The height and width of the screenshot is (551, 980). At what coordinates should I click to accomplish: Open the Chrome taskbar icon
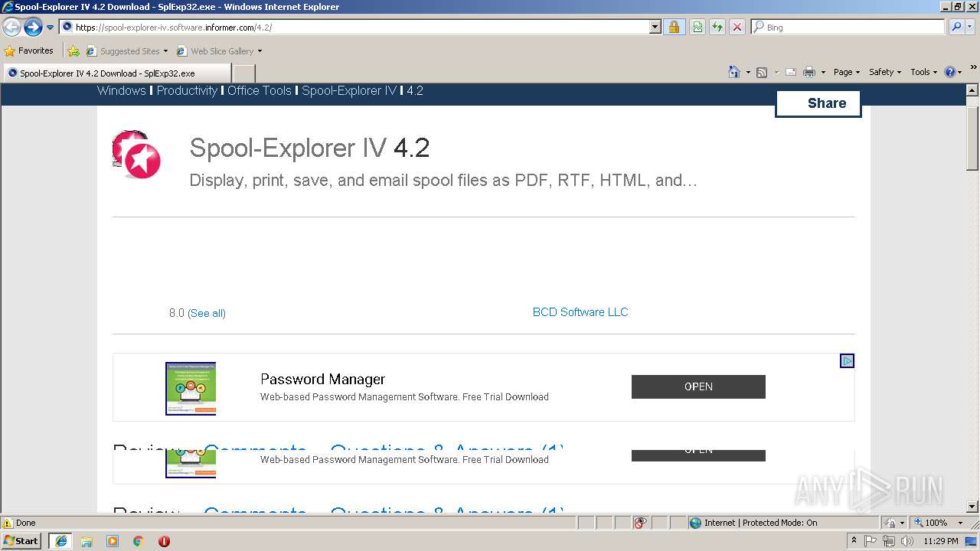(x=139, y=541)
